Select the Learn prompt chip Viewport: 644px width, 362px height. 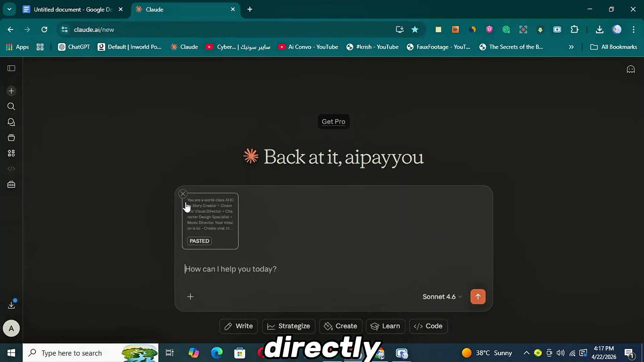tap(385, 326)
